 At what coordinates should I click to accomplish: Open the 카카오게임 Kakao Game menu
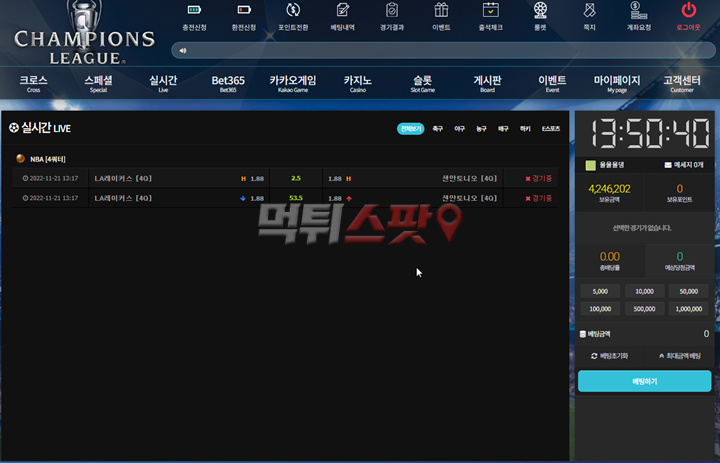coord(293,83)
